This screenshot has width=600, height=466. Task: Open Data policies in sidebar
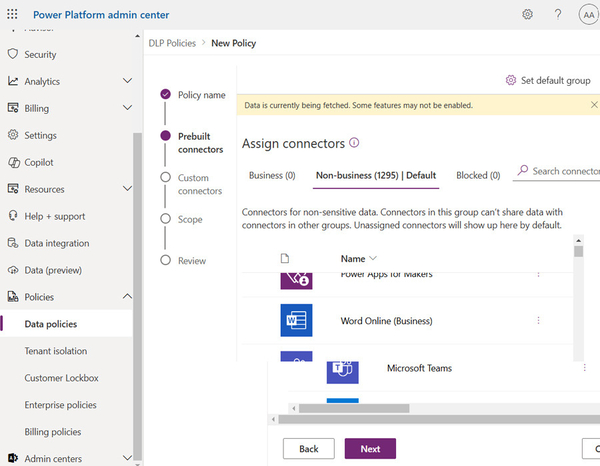[x=67, y=324]
